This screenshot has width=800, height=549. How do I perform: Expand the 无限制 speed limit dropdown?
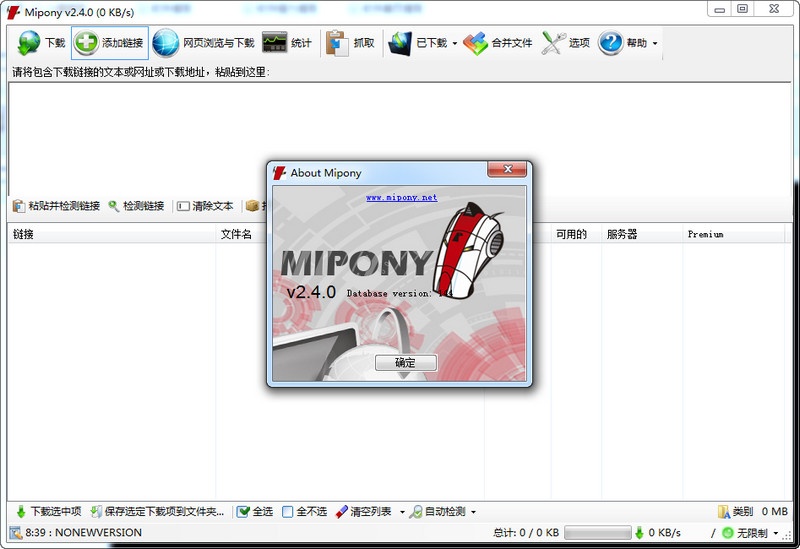[x=776, y=533]
